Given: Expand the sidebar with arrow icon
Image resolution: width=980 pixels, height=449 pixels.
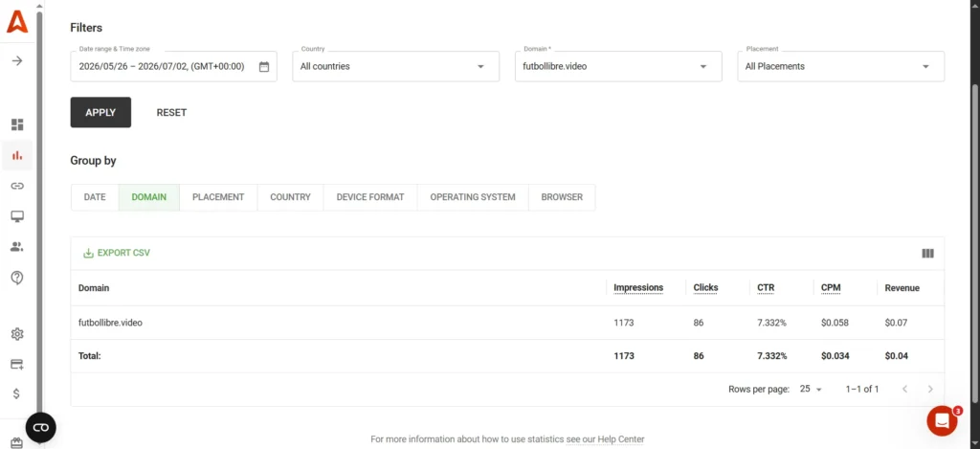Looking at the screenshot, I should (x=17, y=60).
